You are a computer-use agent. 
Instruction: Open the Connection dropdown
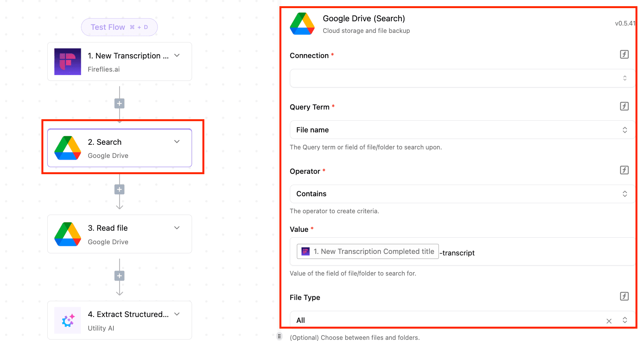pos(462,78)
